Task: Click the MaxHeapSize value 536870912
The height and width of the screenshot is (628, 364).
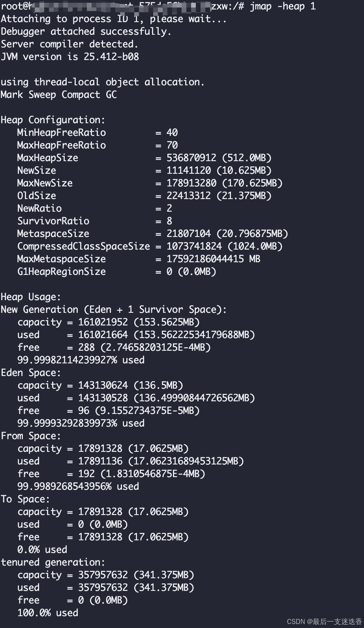Action: click(x=191, y=158)
